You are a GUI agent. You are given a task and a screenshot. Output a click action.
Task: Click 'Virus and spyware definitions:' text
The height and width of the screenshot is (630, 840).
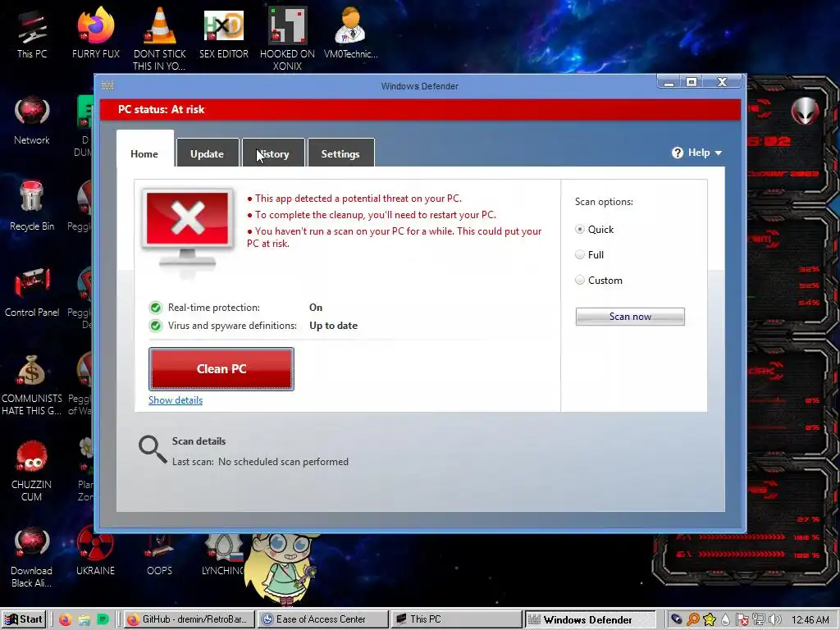[x=232, y=325]
